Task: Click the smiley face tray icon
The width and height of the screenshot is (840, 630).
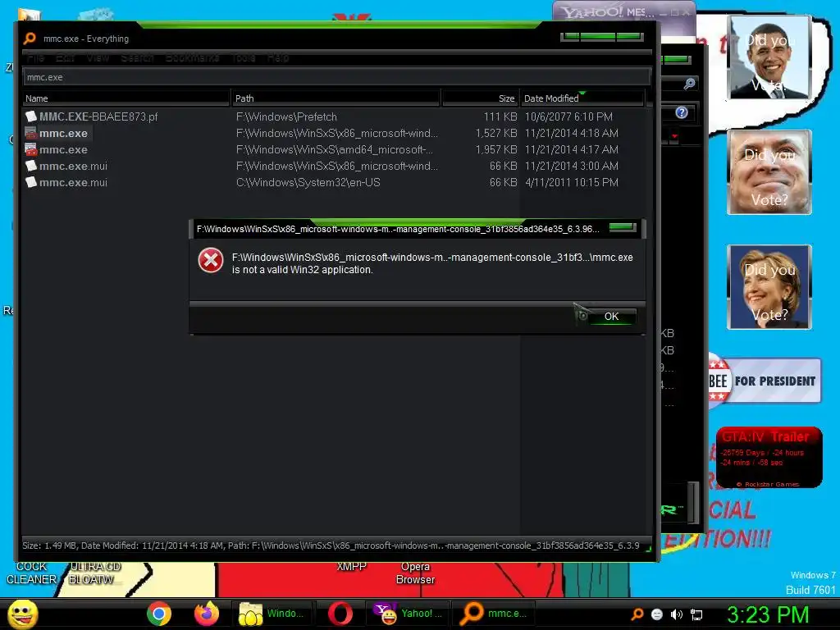Action: (657, 614)
